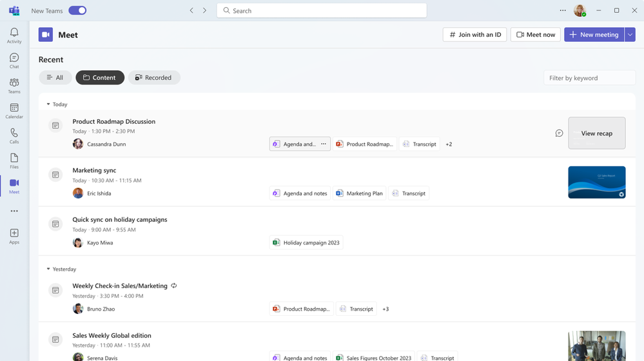This screenshot has height=361, width=644.
Task: Open the Holiday campaign 2023 file
Action: (x=306, y=242)
